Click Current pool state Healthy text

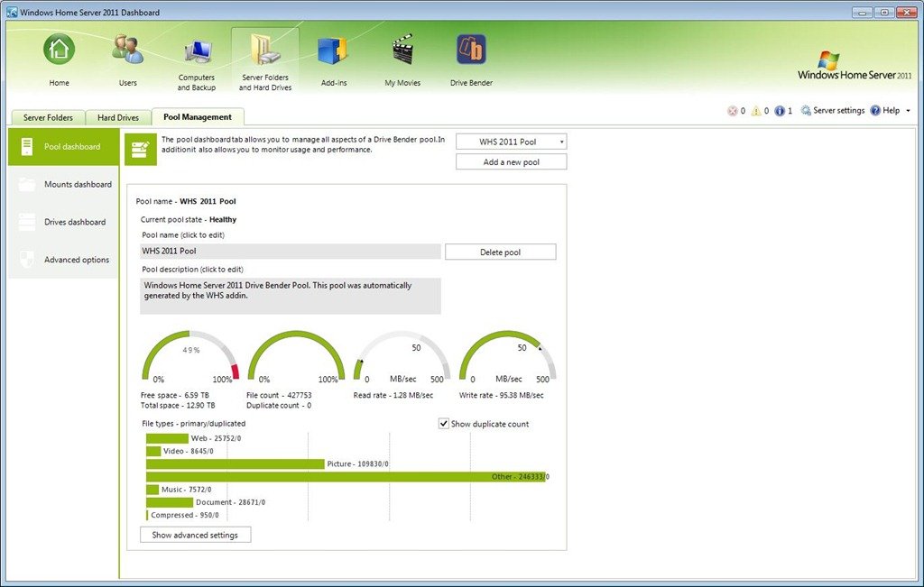[x=189, y=220]
